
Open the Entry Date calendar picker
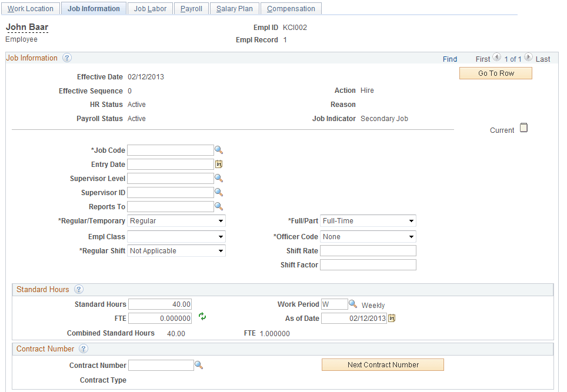coord(219,164)
